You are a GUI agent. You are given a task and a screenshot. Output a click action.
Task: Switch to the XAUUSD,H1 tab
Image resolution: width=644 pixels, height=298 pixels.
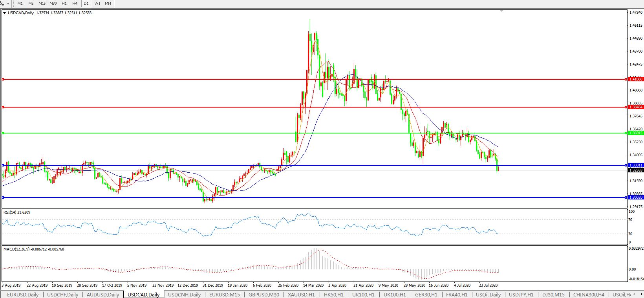coord(301,294)
